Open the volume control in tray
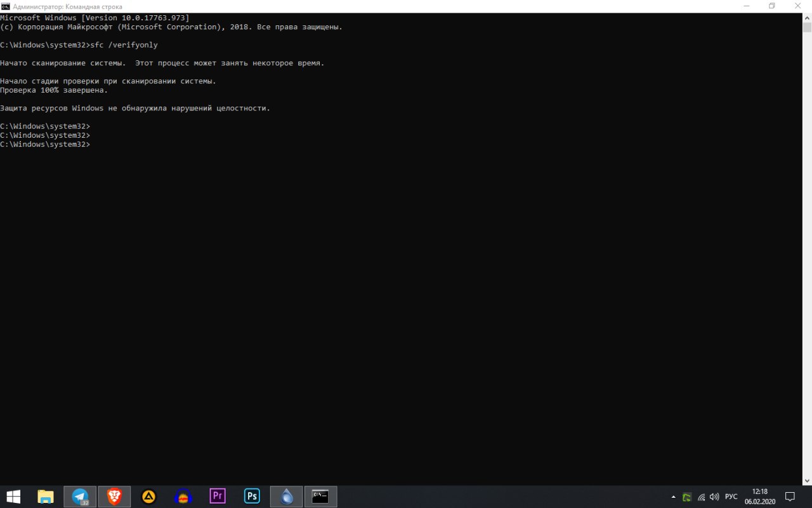The height and width of the screenshot is (508, 812). point(714,497)
